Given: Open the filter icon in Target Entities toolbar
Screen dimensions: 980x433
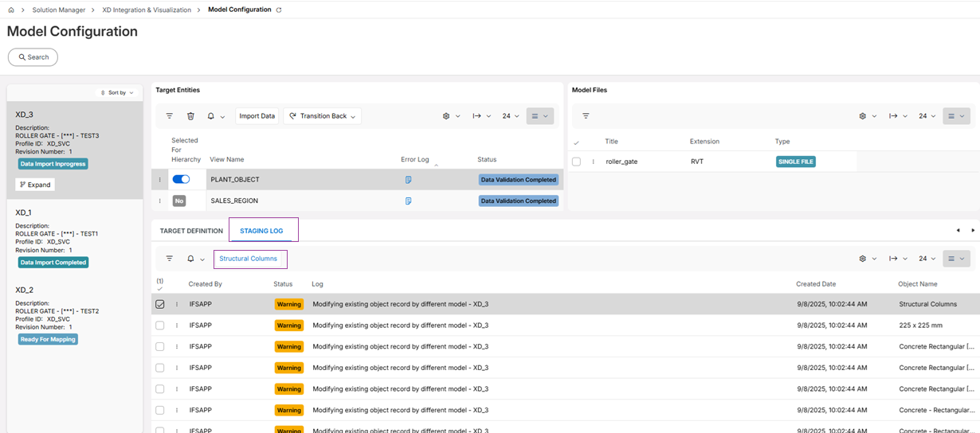Looking at the screenshot, I should tap(170, 116).
